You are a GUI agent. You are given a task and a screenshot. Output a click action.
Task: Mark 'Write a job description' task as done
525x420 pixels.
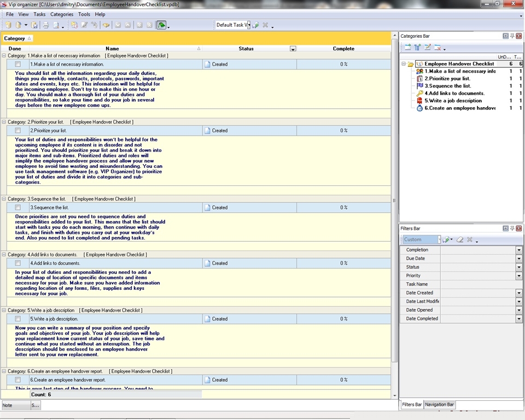[18, 319]
